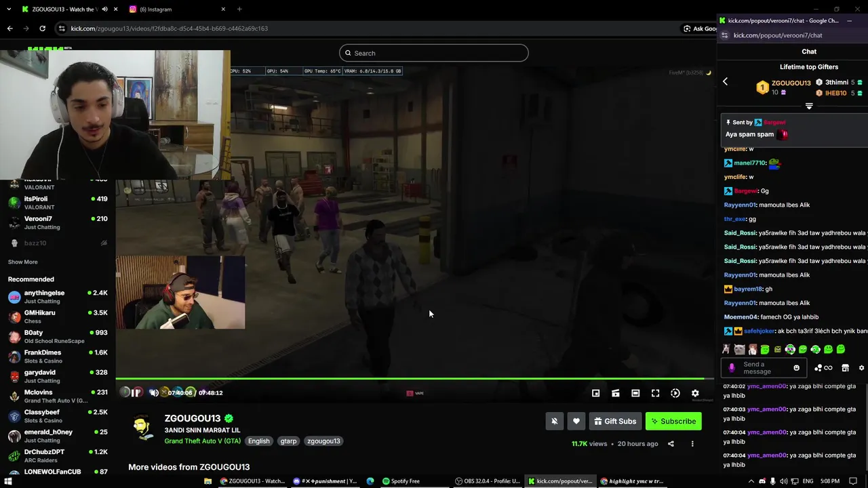Image resolution: width=868 pixels, height=488 pixels.
Task: Click Moemen04 username in chat
Action: (741, 317)
